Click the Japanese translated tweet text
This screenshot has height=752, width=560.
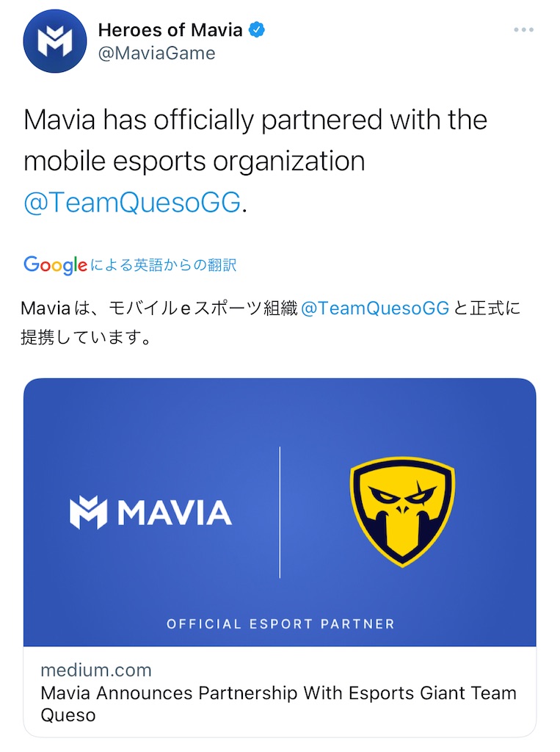(x=270, y=322)
